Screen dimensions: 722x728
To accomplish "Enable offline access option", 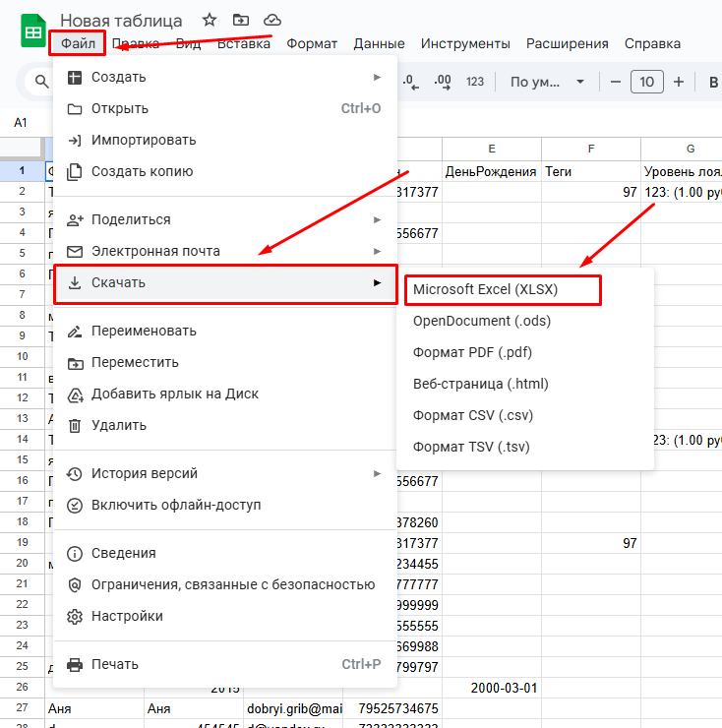I will pyautogui.click(x=175, y=505).
